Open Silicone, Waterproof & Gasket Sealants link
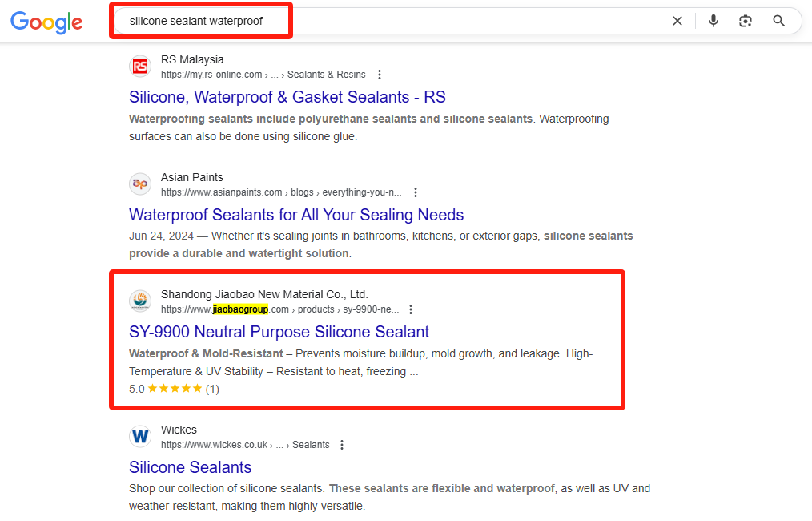 tap(287, 97)
